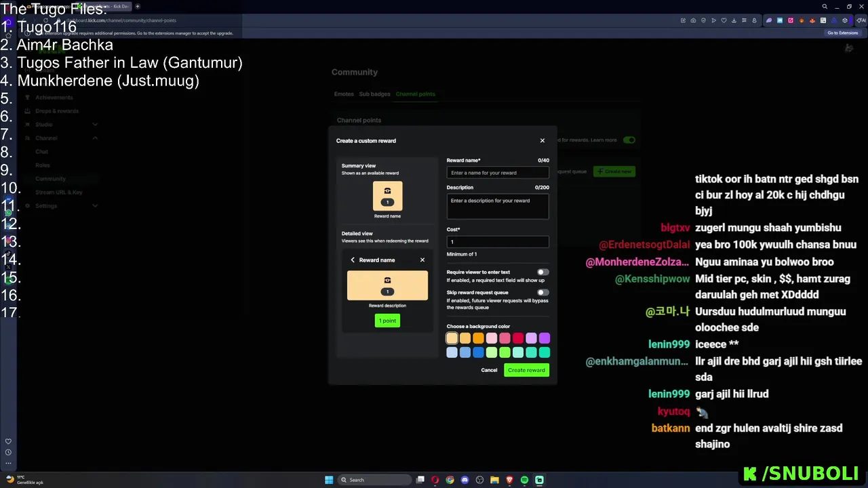Open the extensions cube icon
Viewport: 868px width, 488px height.
[x=845, y=20]
